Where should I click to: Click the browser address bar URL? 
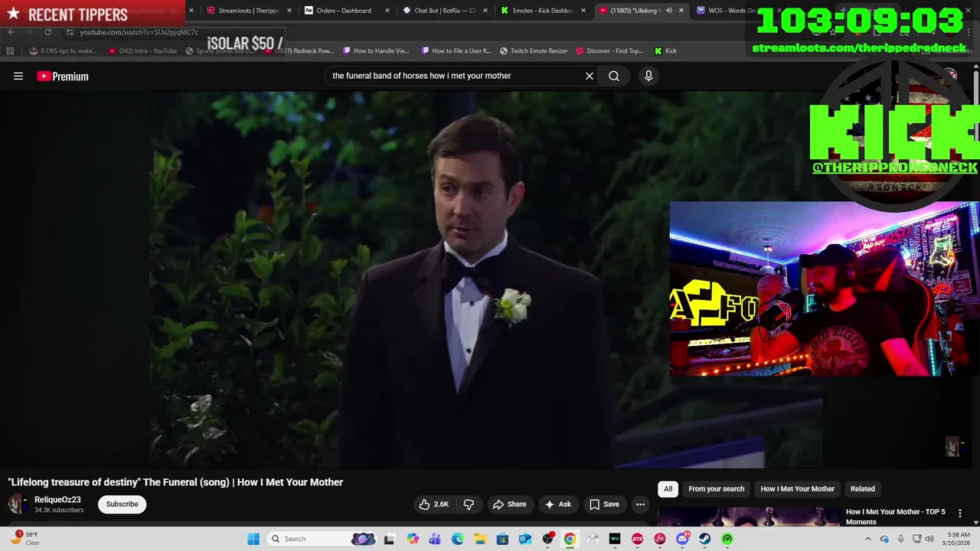pos(139,32)
